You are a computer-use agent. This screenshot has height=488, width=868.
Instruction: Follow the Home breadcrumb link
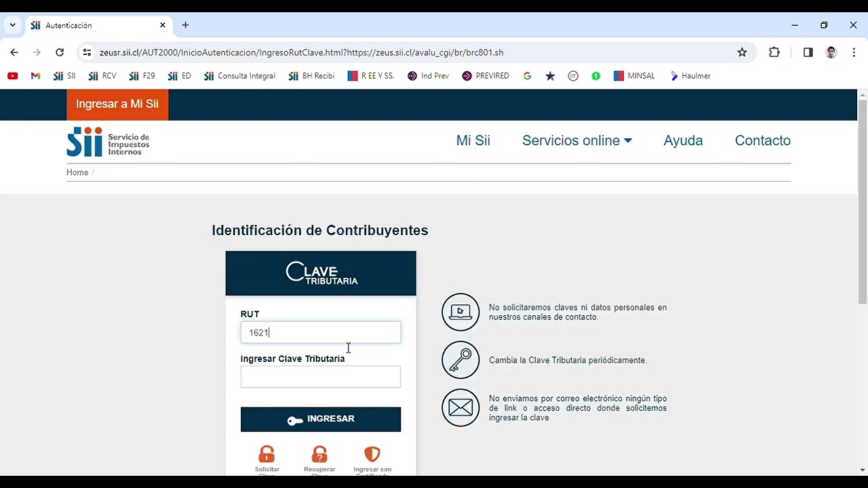[77, 172]
